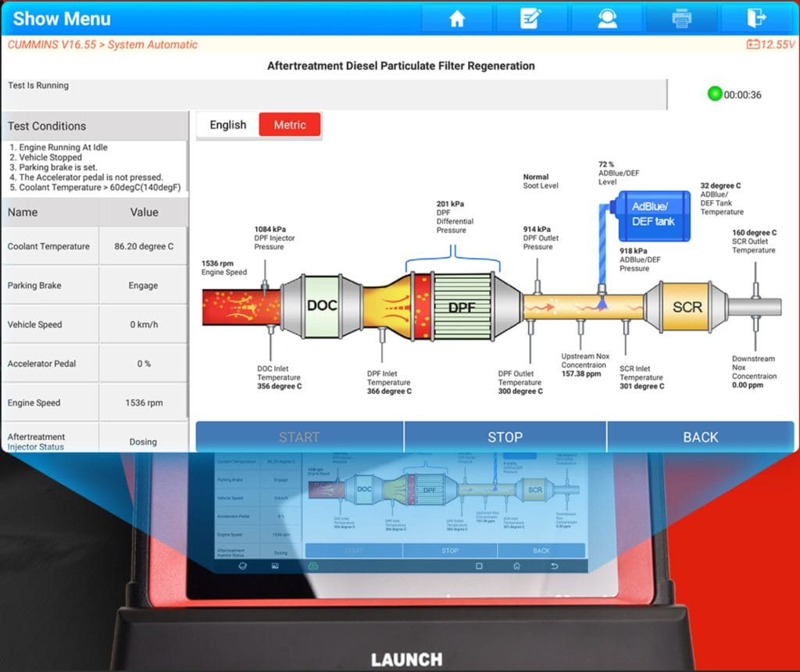Tap the tablet's recent apps square icon

click(x=479, y=566)
